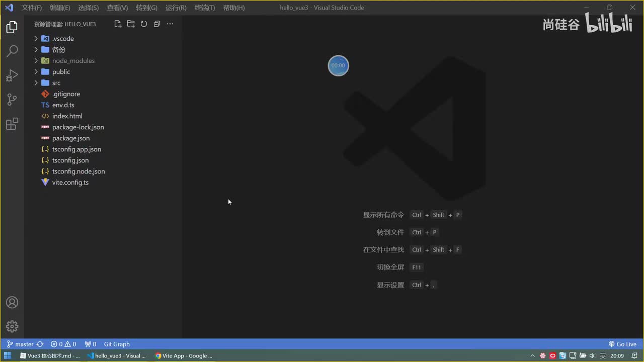Click the ports indicator icon showing 0

click(x=91, y=344)
